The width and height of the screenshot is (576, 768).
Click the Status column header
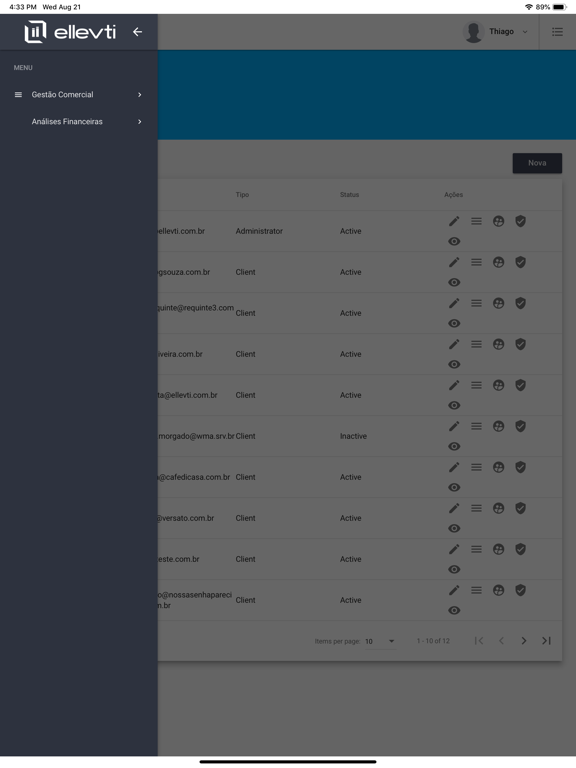click(349, 195)
